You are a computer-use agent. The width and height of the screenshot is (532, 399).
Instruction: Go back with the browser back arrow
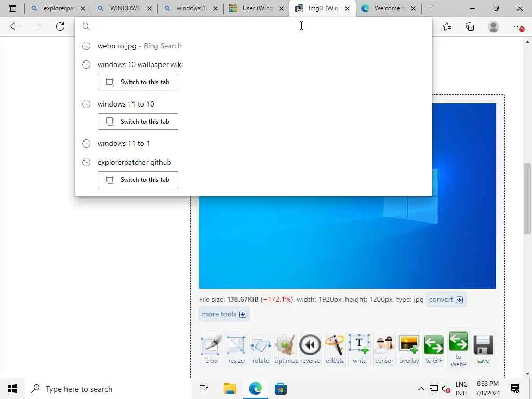(x=14, y=26)
